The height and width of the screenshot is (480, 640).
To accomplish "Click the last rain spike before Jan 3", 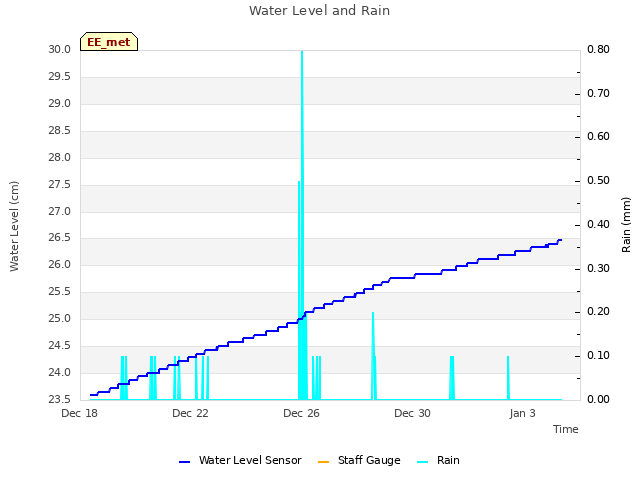I will (508, 378).
